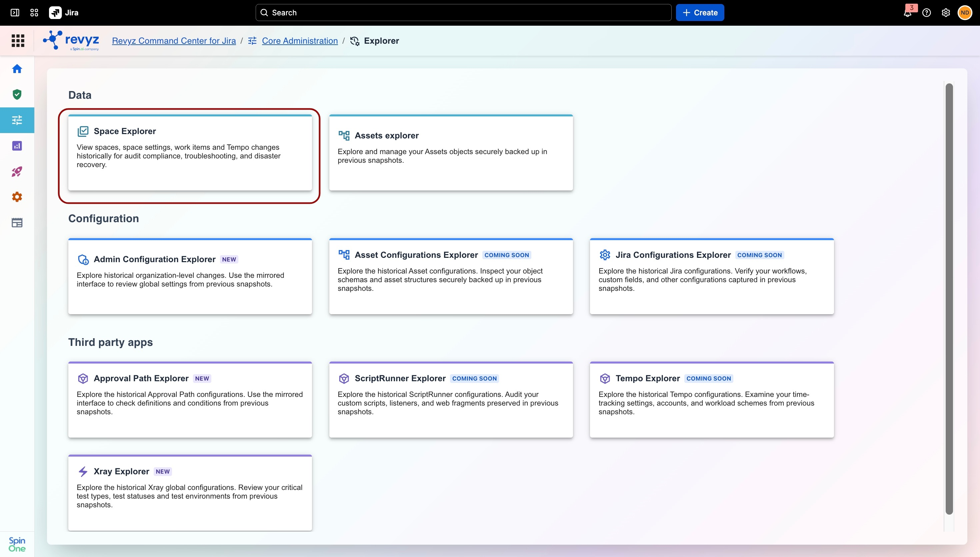The height and width of the screenshot is (557, 980).
Task: Toggle the Jira sidebar panel icon
Action: pyautogui.click(x=15, y=13)
